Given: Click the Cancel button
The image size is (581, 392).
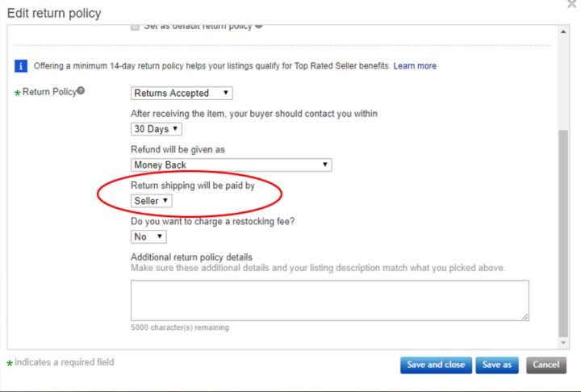Looking at the screenshot, I should click(546, 365).
